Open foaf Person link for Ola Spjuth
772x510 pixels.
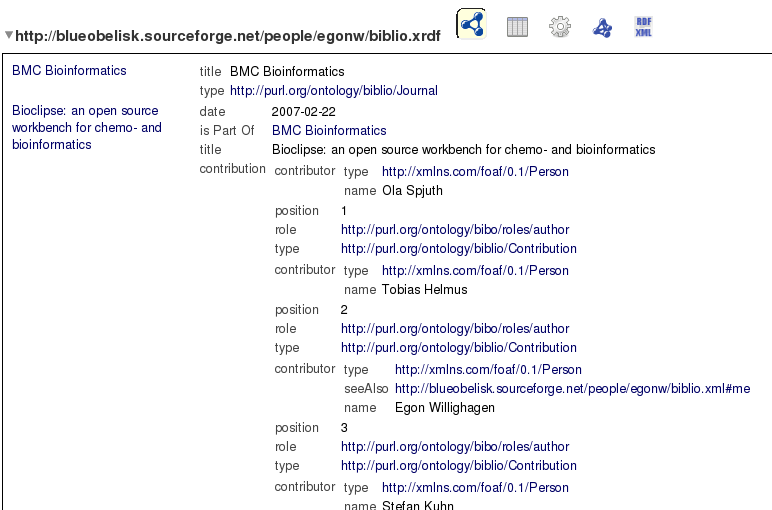pyautogui.click(x=475, y=171)
